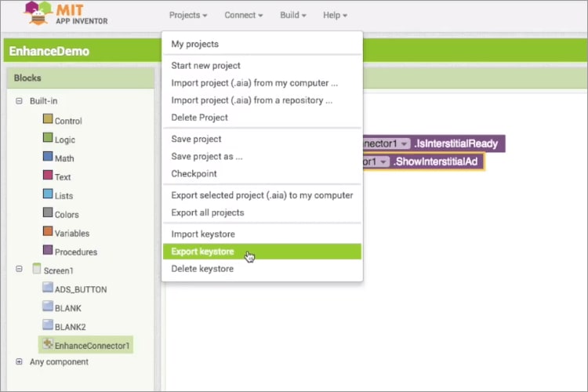The image size is (588, 392).
Task: Select the Variables label in Blocks tree
Action: (72, 234)
